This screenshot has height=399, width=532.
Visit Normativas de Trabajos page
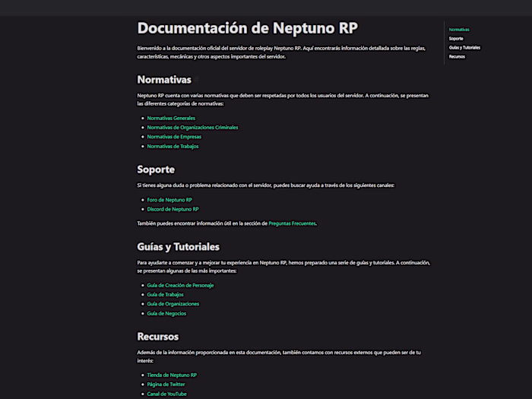tap(173, 146)
